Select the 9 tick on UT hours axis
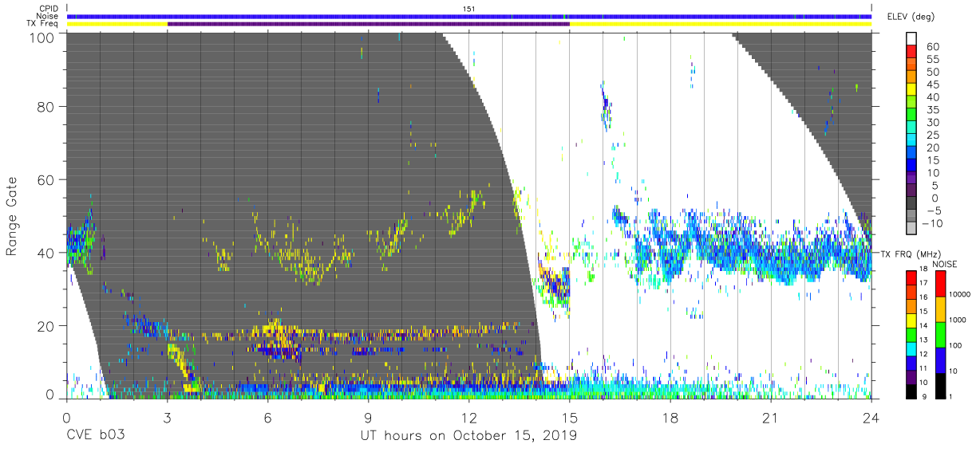980x452 pixels. pyautogui.click(x=368, y=417)
